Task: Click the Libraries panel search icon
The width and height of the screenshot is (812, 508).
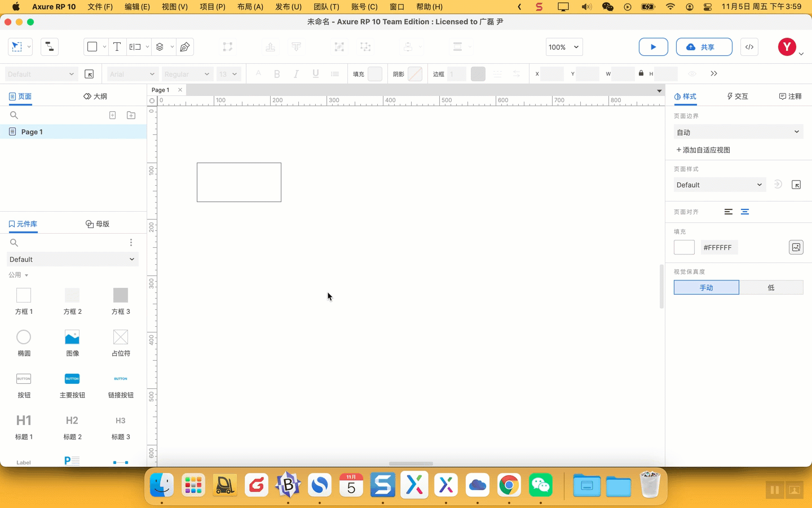Action: pos(14,243)
